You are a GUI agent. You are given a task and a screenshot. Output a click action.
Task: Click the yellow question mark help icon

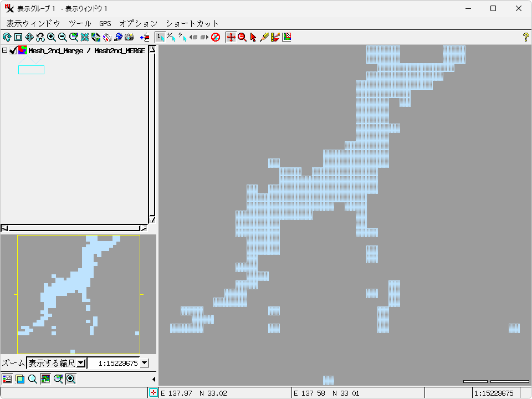pyautogui.click(x=526, y=37)
